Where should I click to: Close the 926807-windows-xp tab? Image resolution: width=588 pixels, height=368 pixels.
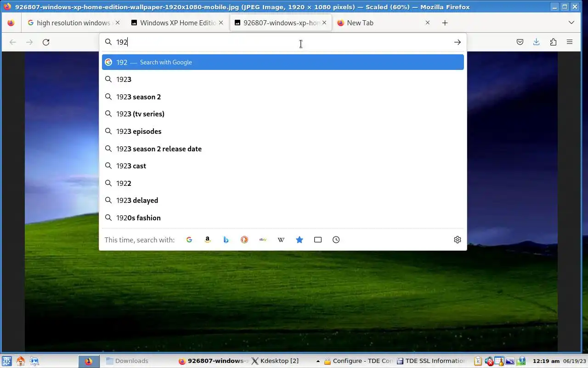pyautogui.click(x=324, y=23)
